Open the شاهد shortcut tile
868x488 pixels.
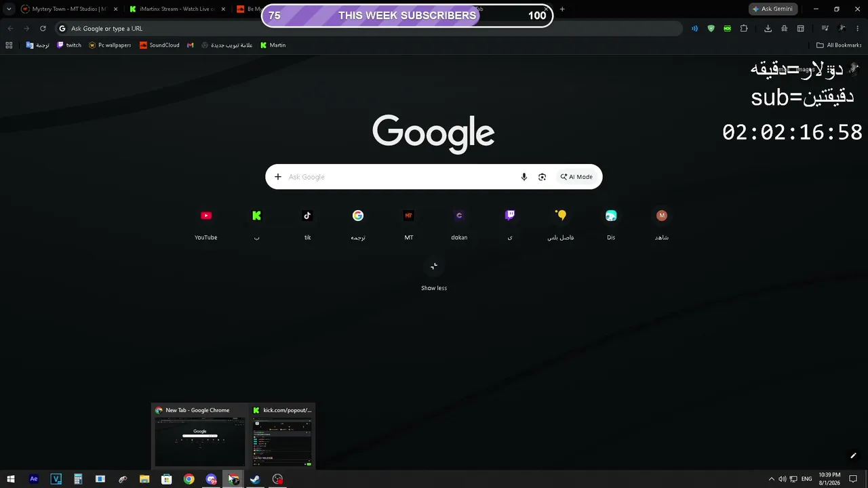662,224
